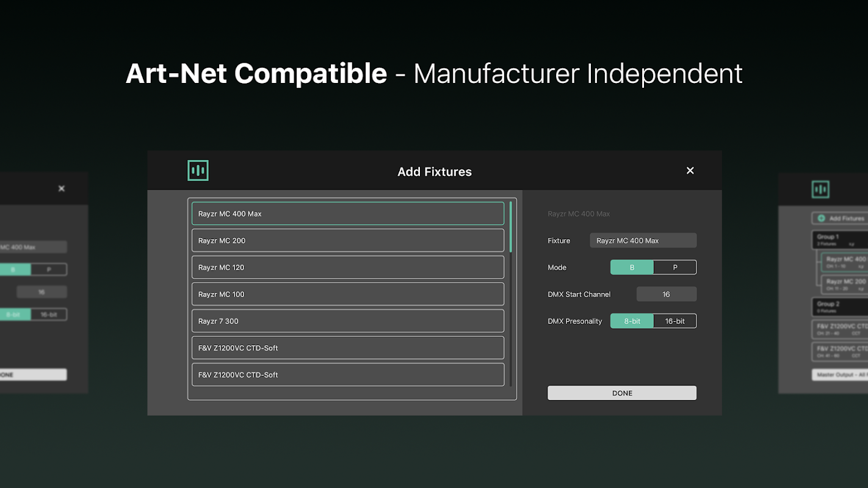Click the Mode label in the center dialog

tap(557, 267)
